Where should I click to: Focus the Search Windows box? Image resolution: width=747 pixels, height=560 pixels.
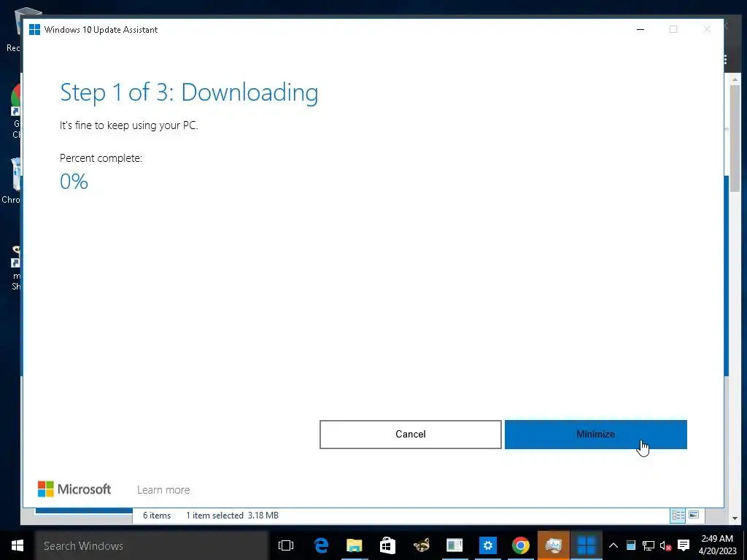152,545
